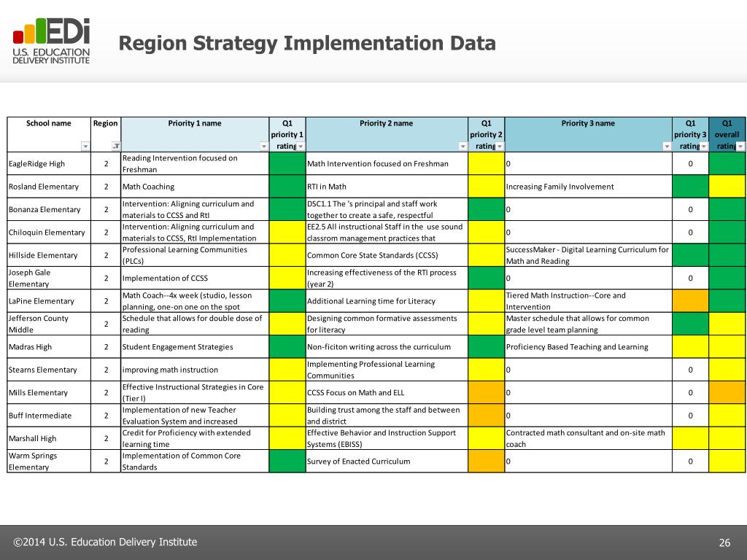Viewport: 747px width, 560px height.
Task: Click the Region value for Madras High
Action: point(106,346)
